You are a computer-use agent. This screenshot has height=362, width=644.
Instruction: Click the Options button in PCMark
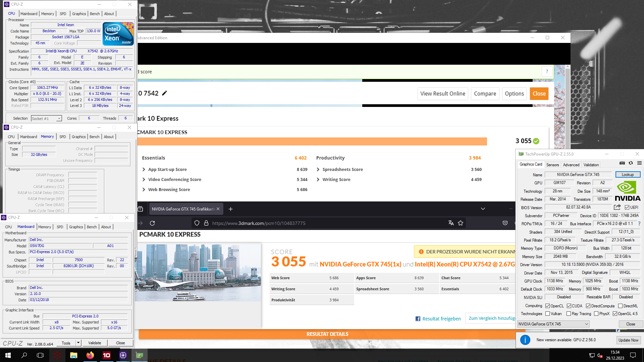click(x=514, y=94)
